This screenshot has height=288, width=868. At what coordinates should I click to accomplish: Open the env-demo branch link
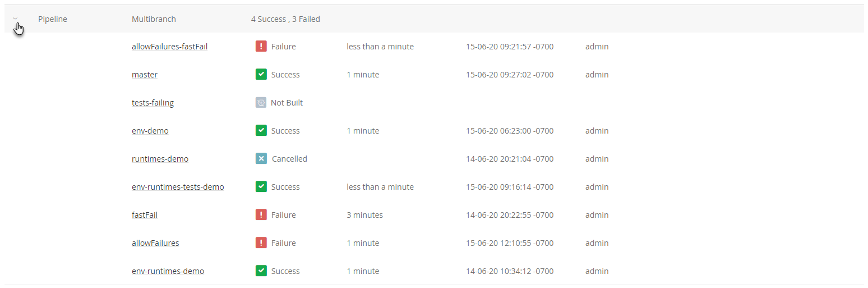click(x=150, y=131)
